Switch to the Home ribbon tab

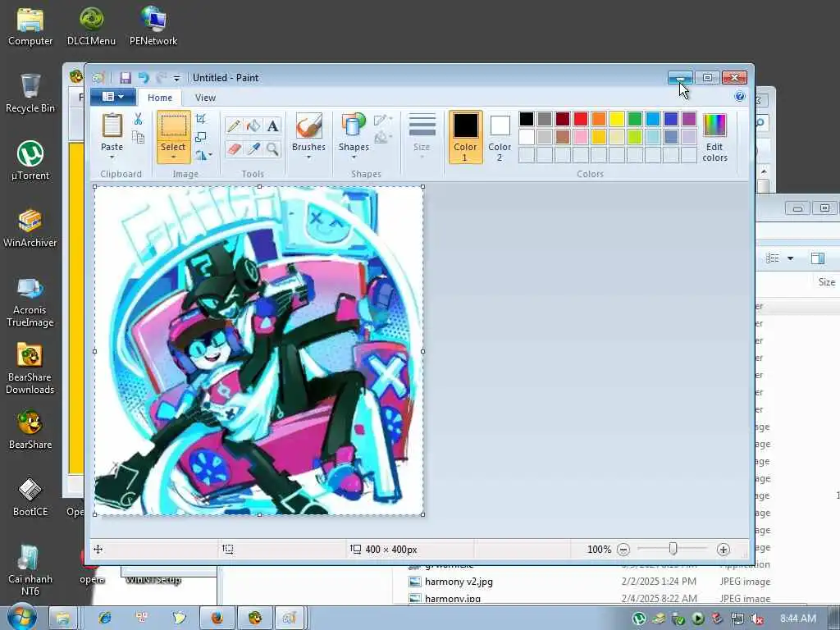tap(160, 98)
